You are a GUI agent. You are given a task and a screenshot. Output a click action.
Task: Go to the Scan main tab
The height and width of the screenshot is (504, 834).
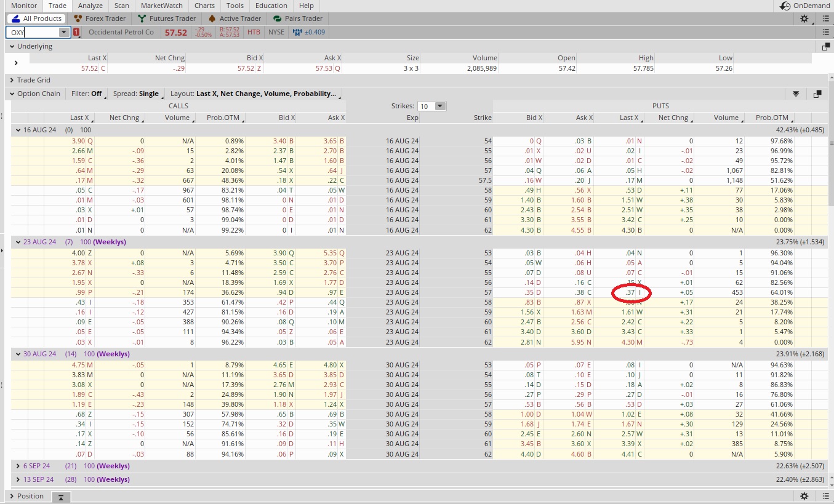122,6
